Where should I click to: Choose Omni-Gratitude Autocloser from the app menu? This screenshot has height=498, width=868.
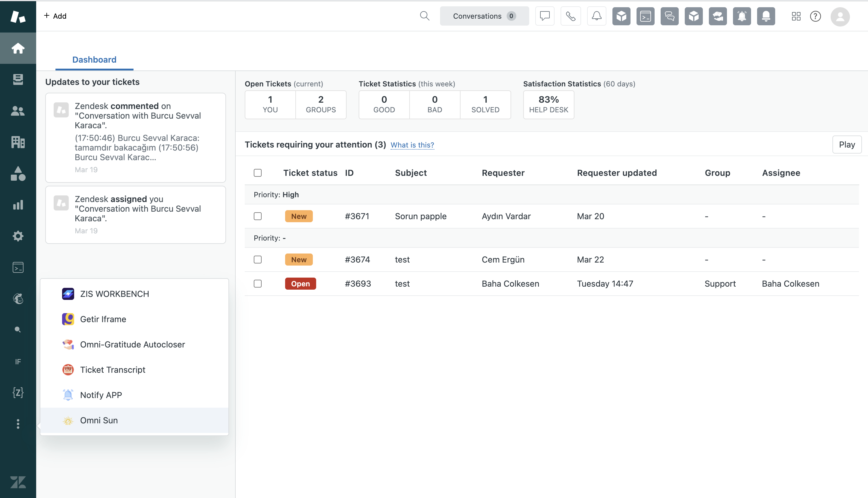point(134,344)
